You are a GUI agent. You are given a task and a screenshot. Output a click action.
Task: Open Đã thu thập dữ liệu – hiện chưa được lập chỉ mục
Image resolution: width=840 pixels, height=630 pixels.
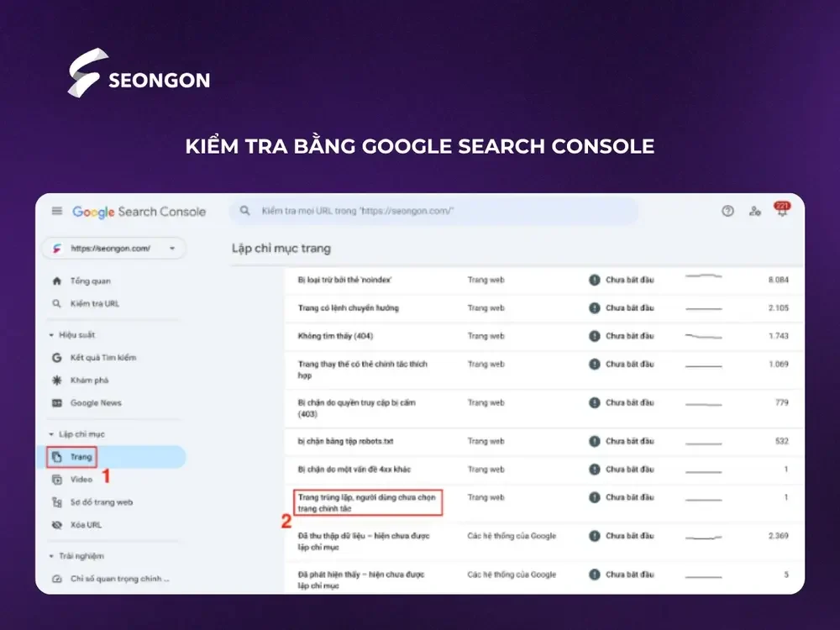point(364,541)
